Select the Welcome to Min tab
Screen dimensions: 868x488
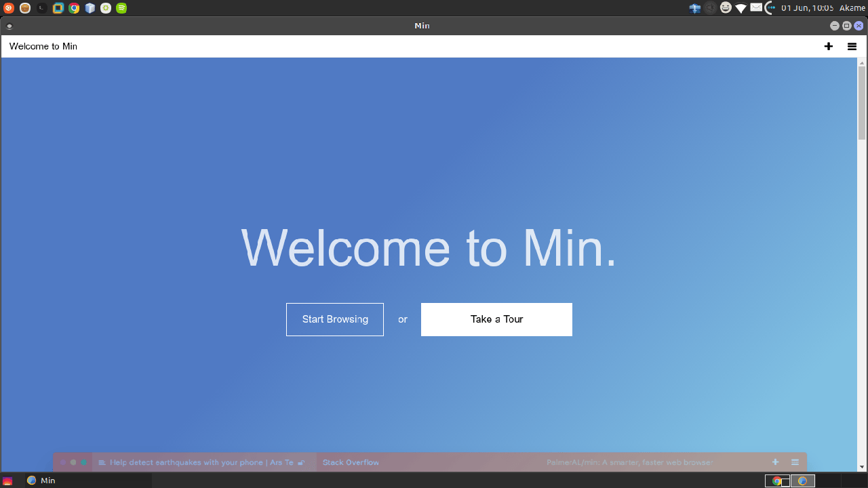tap(43, 47)
